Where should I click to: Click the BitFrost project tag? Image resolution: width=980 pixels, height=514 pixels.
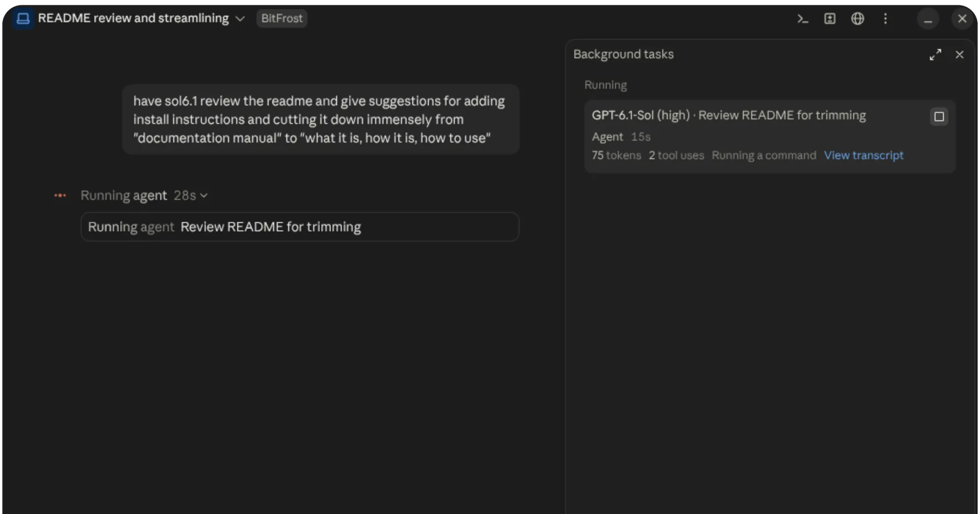(x=282, y=19)
